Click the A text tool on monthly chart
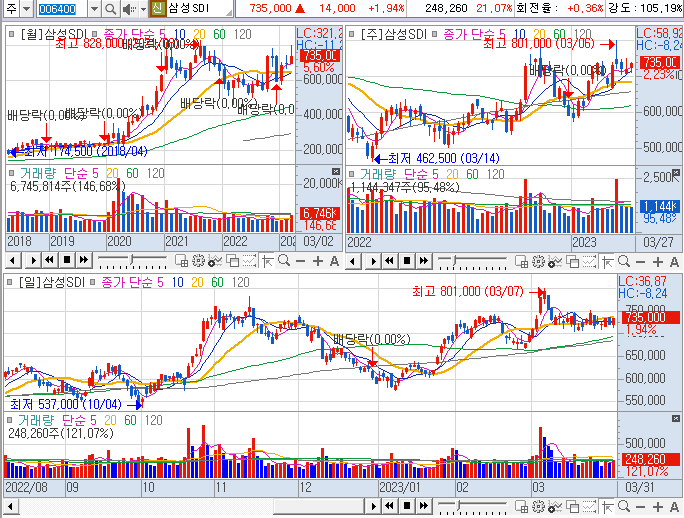Image resolution: width=684 pixels, height=518 pixels. (334, 261)
